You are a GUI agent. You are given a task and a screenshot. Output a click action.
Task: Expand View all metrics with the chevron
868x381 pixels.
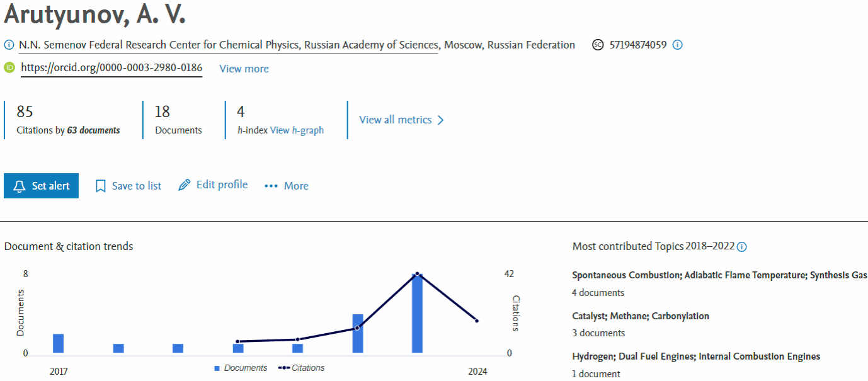440,120
